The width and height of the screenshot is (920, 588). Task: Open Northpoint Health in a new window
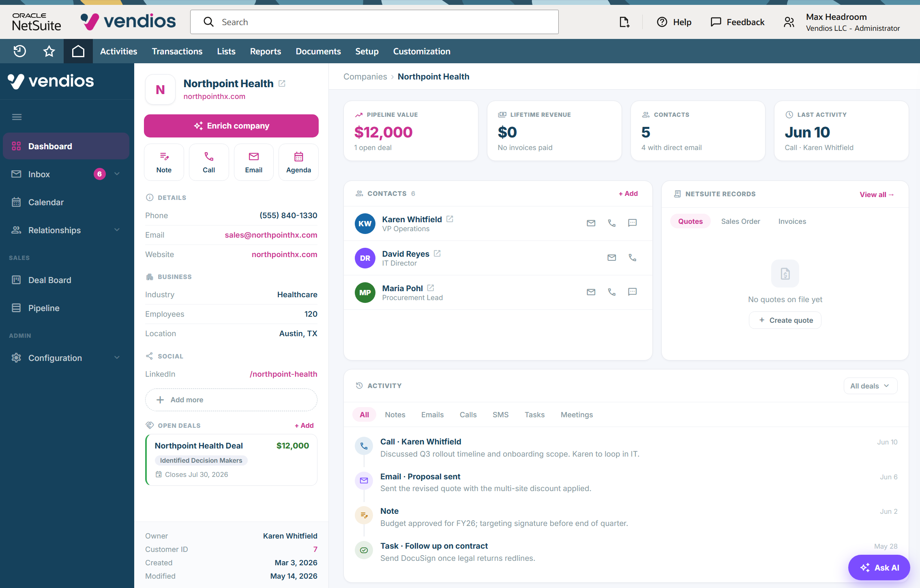(282, 84)
